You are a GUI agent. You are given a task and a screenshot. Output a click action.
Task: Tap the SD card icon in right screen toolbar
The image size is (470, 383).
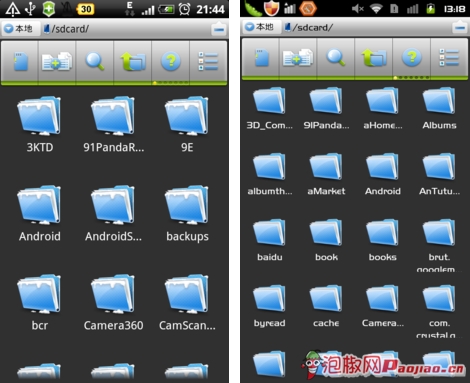(x=261, y=58)
